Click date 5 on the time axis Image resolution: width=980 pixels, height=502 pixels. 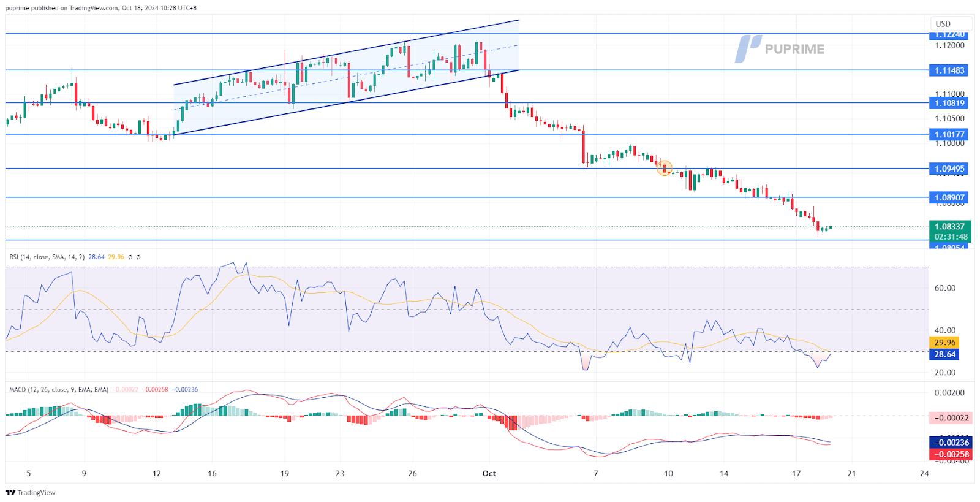pyautogui.click(x=29, y=473)
